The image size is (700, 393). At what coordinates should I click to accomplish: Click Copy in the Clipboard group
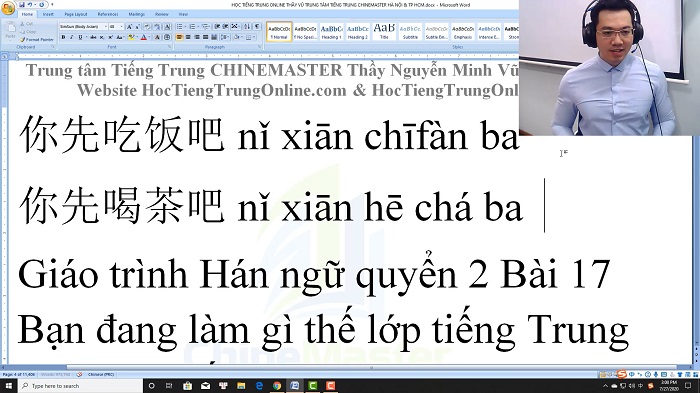[x=28, y=32]
